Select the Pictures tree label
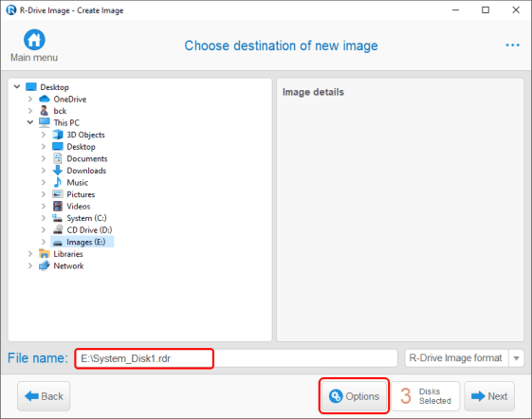 (81, 194)
